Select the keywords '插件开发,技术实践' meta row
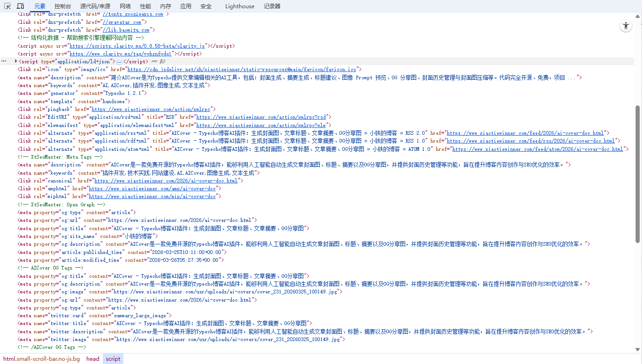642x364 pixels. tap(139, 173)
